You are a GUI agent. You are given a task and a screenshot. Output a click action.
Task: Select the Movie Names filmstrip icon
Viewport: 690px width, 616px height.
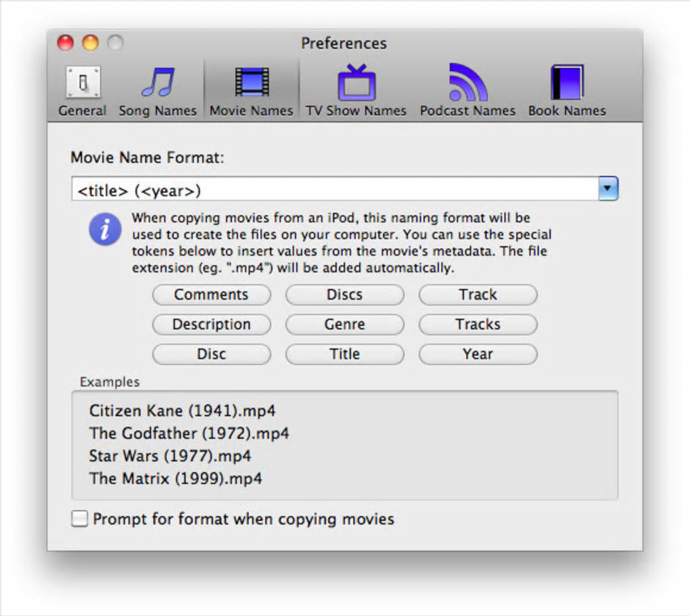pos(252,82)
